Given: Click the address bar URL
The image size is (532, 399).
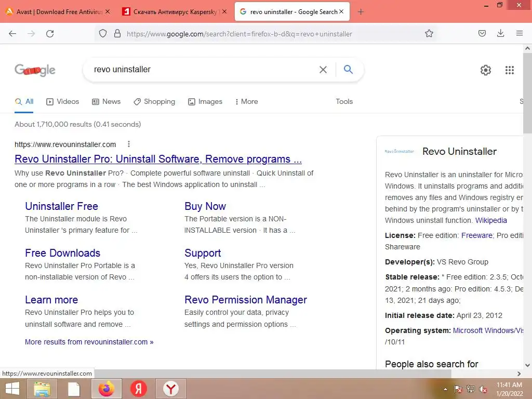Looking at the screenshot, I should pyautogui.click(x=239, y=34).
